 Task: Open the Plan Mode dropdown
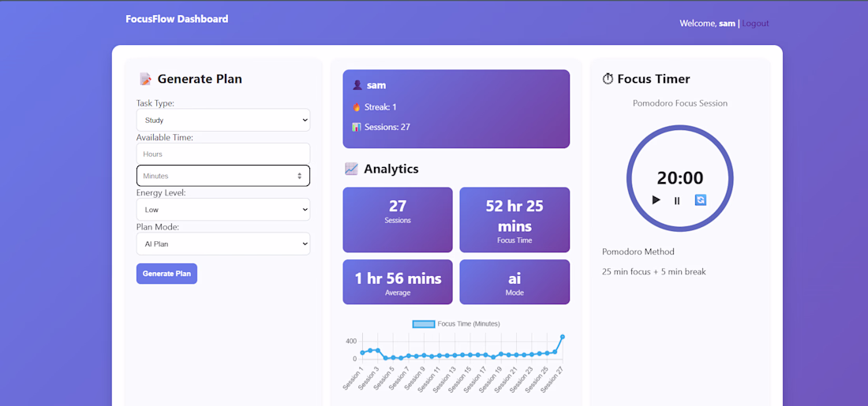223,244
